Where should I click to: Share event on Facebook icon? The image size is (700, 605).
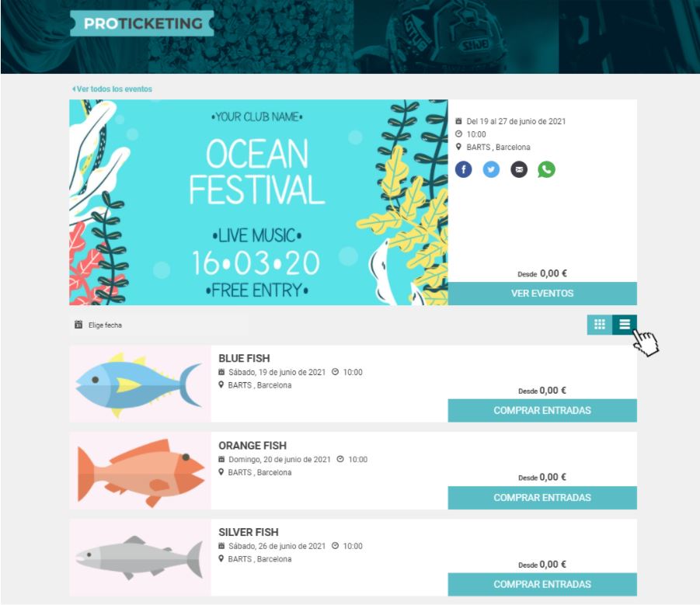click(463, 169)
